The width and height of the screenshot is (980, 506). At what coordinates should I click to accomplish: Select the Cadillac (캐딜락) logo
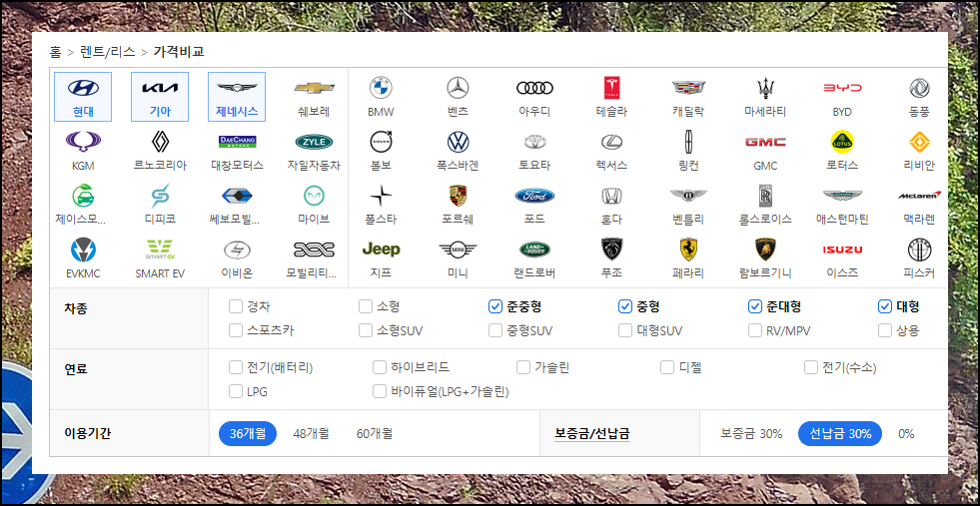(688, 88)
